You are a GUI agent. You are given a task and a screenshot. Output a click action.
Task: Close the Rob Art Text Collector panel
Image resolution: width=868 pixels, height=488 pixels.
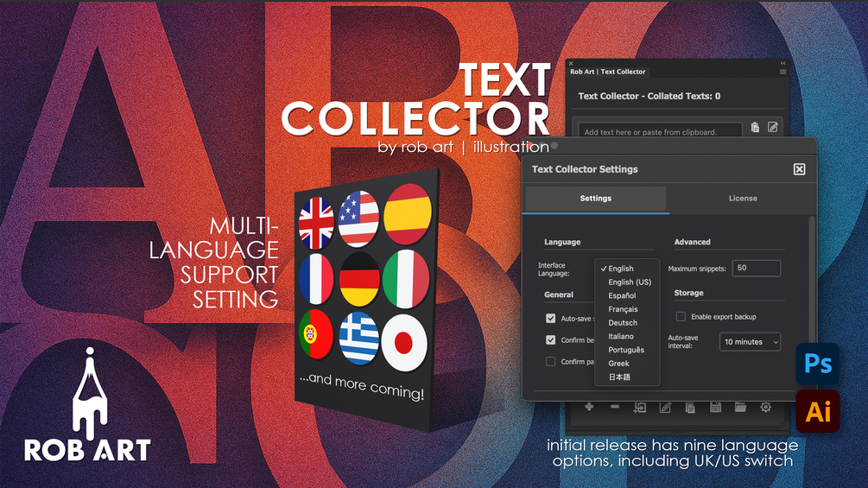[x=571, y=63]
